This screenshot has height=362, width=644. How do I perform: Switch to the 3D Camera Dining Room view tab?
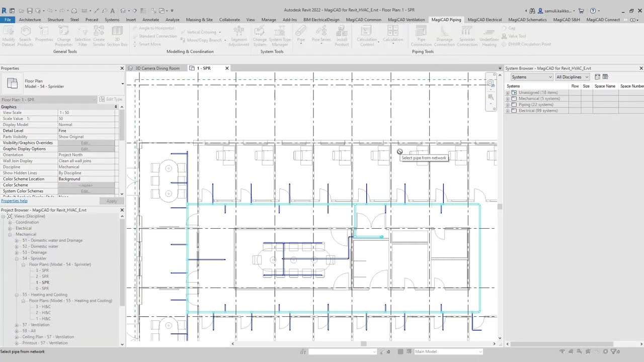(157, 68)
